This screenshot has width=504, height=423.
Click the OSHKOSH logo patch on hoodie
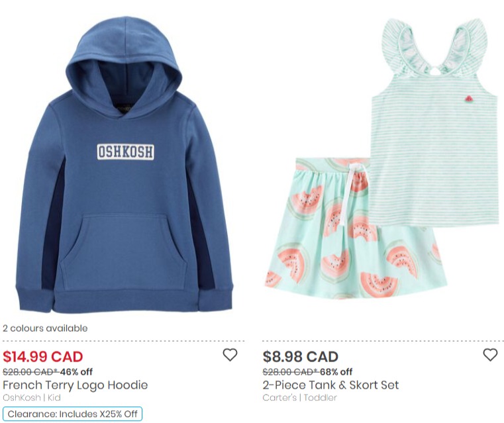(125, 152)
